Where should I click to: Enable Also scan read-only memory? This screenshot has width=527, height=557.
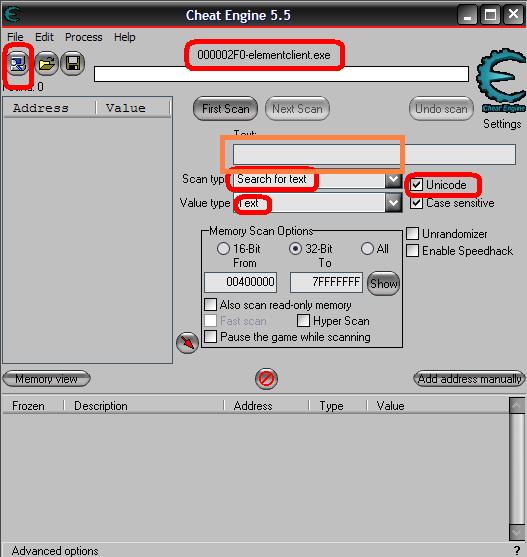[211, 305]
